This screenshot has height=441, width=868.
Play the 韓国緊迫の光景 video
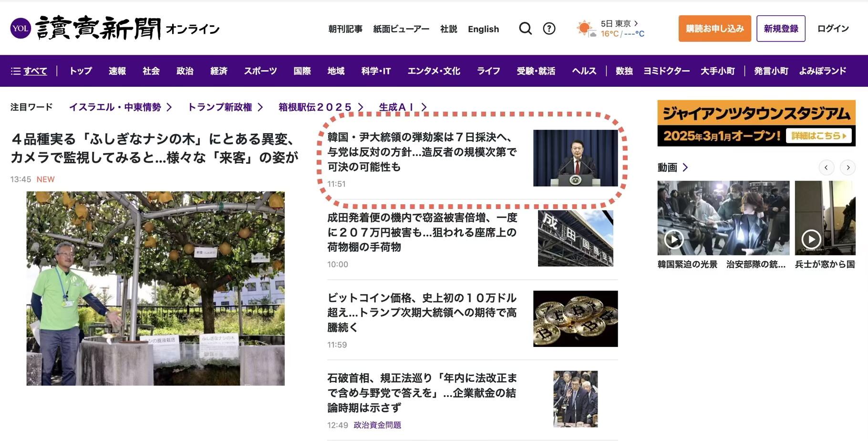click(674, 239)
